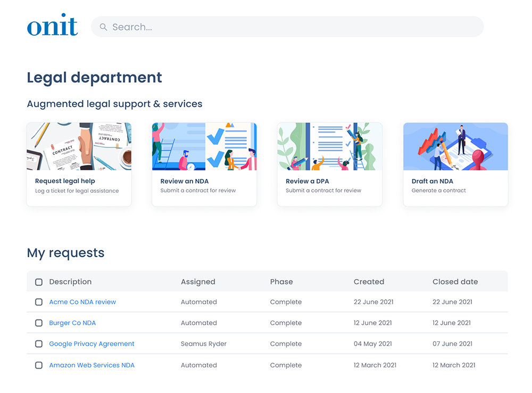Screen dimensions: 532x393
Task: Sort by the Closed date column header
Action: coord(455,282)
